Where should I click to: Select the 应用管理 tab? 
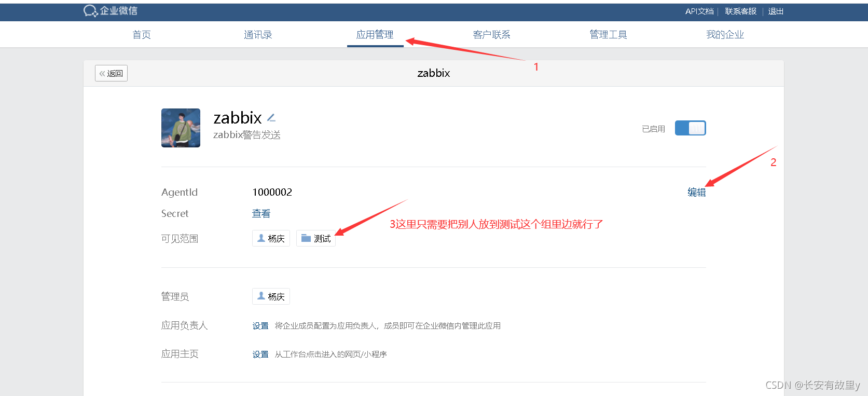click(375, 35)
